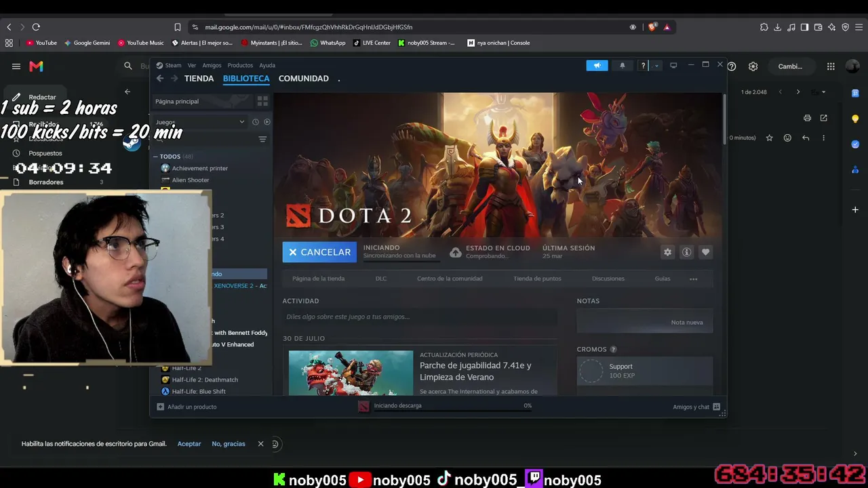Enter Steam Big Picture mode
The height and width of the screenshot is (488, 868).
pyautogui.click(x=673, y=66)
